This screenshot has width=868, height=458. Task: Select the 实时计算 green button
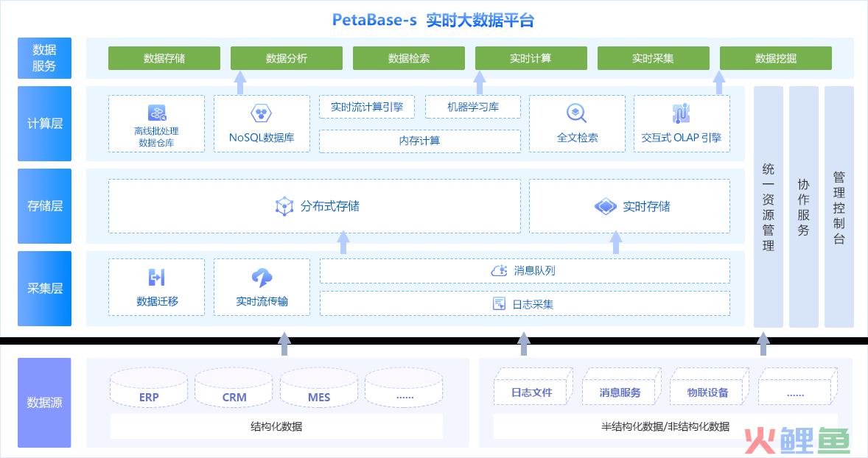(x=531, y=58)
